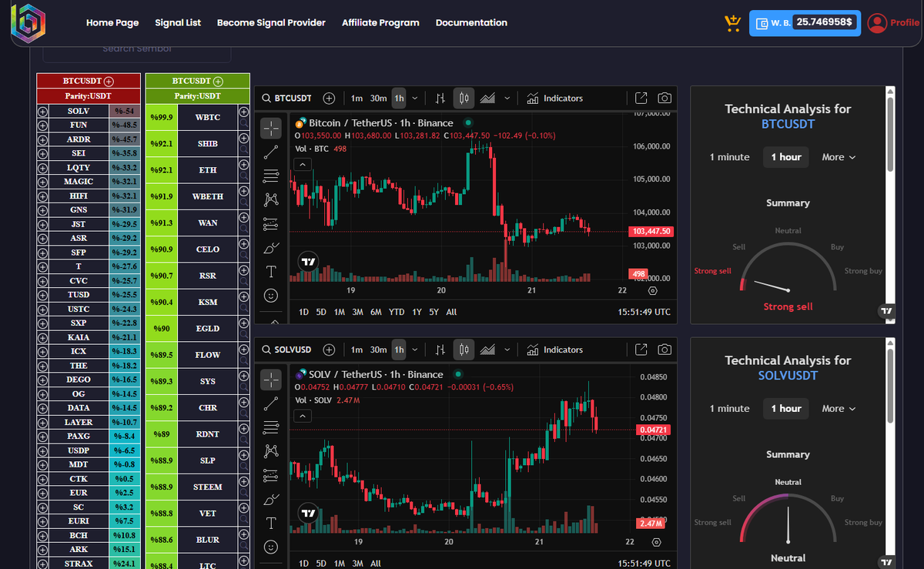Select the crosshair cursor tool in SOLVUSD chart

(x=271, y=380)
